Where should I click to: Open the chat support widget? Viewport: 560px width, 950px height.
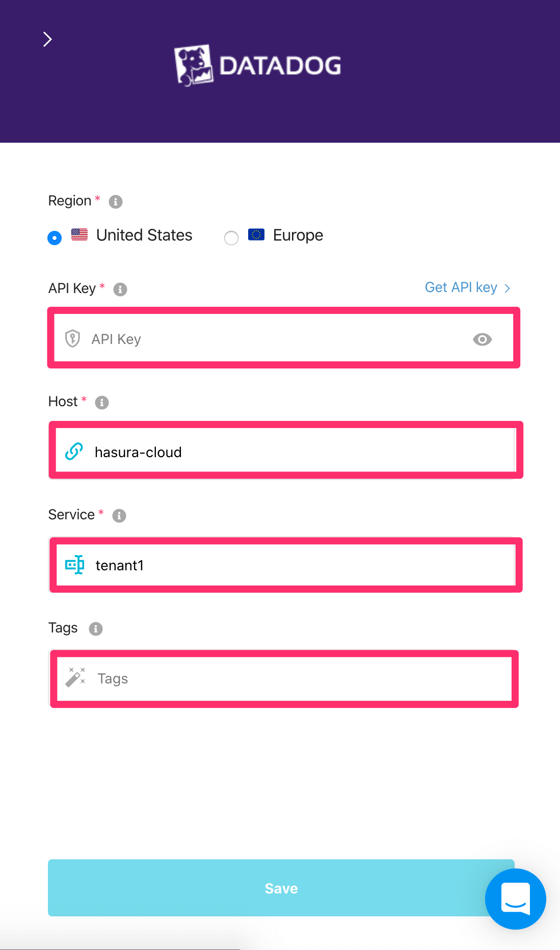pos(515,899)
